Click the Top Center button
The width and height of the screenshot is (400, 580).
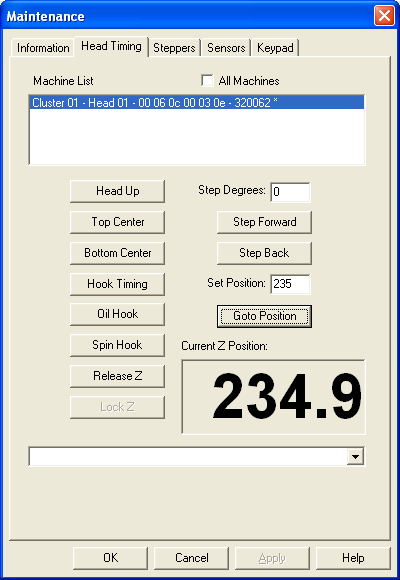click(x=117, y=222)
